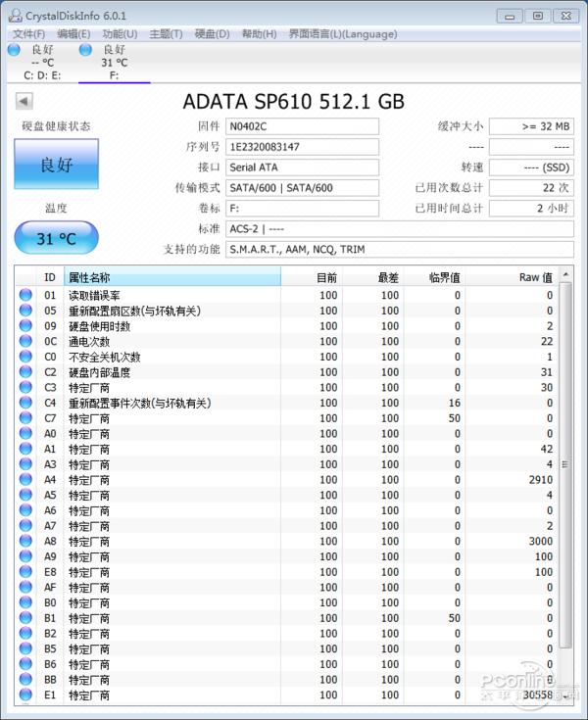Open the 功能(U) menu

click(x=120, y=34)
